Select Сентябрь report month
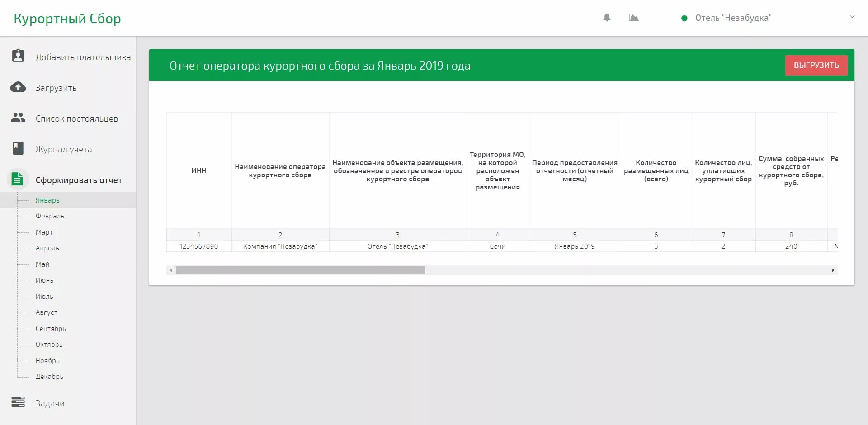 51,328
